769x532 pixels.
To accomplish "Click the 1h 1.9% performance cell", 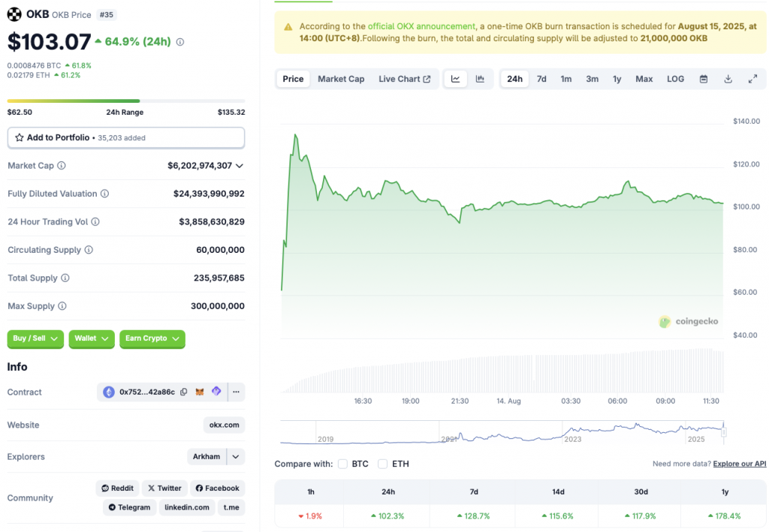I will (310, 515).
